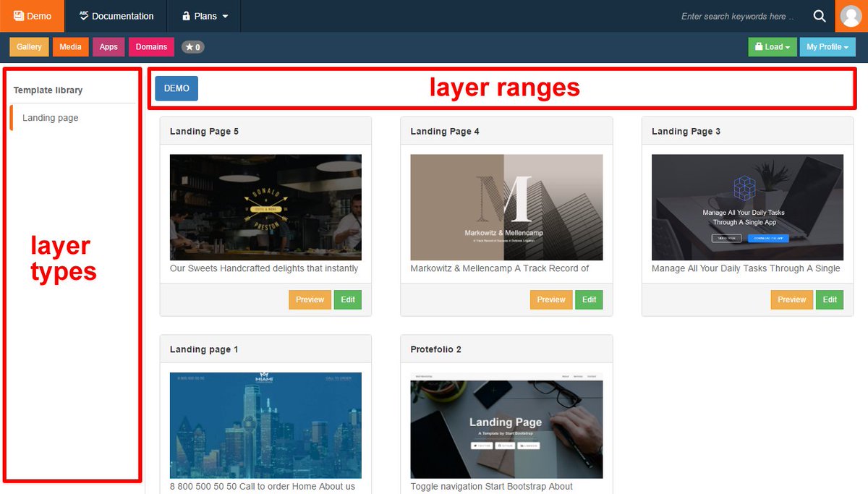Click the Landing Page 4 thumbnail
The height and width of the screenshot is (494, 868).
click(506, 208)
